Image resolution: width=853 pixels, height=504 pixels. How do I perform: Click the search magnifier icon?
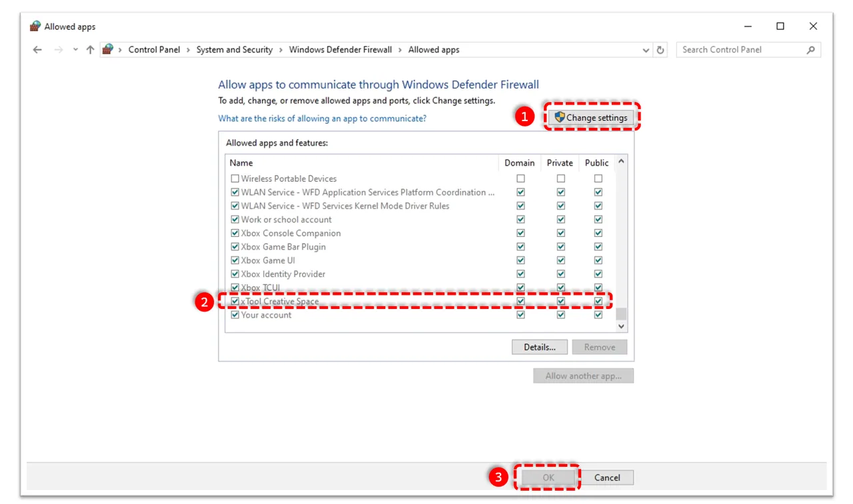pyautogui.click(x=811, y=50)
